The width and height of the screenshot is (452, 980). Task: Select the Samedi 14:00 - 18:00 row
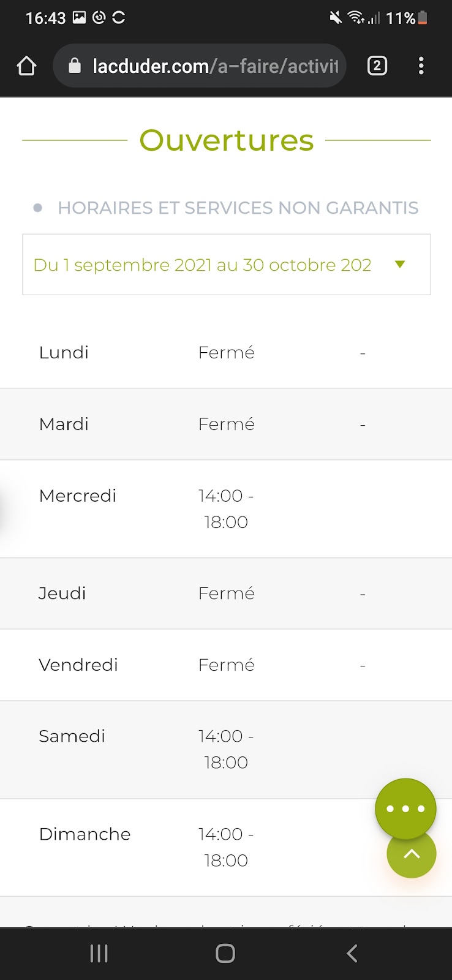click(226, 750)
